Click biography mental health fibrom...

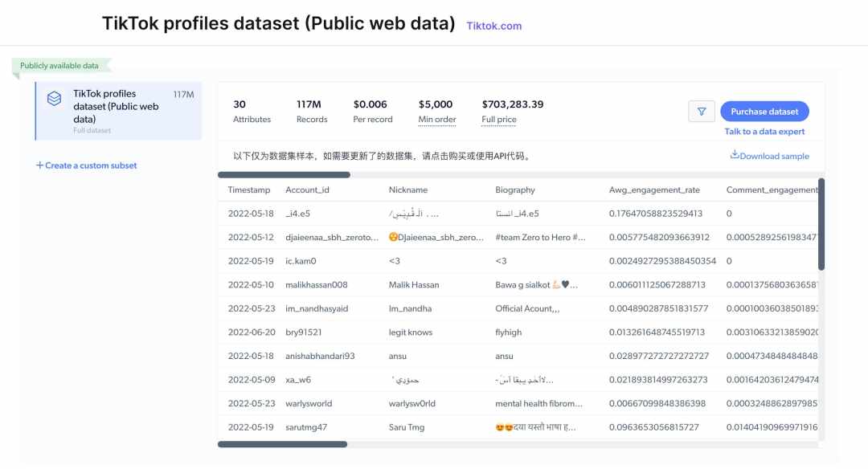538,404
